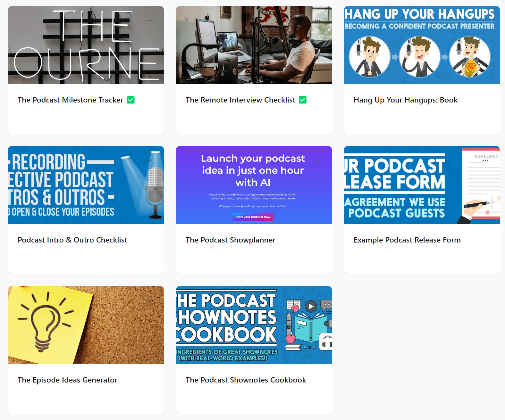Click the green checkmark beside Podcast Milestone Tracker
The image size is (505, 420).
[x=131, y=100]
